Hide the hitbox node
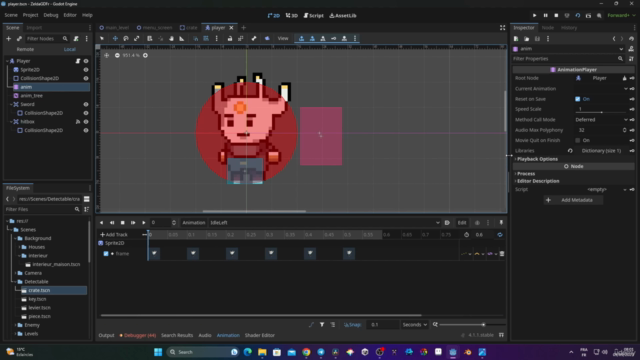640x360 pixels. (x=86, y=122)
